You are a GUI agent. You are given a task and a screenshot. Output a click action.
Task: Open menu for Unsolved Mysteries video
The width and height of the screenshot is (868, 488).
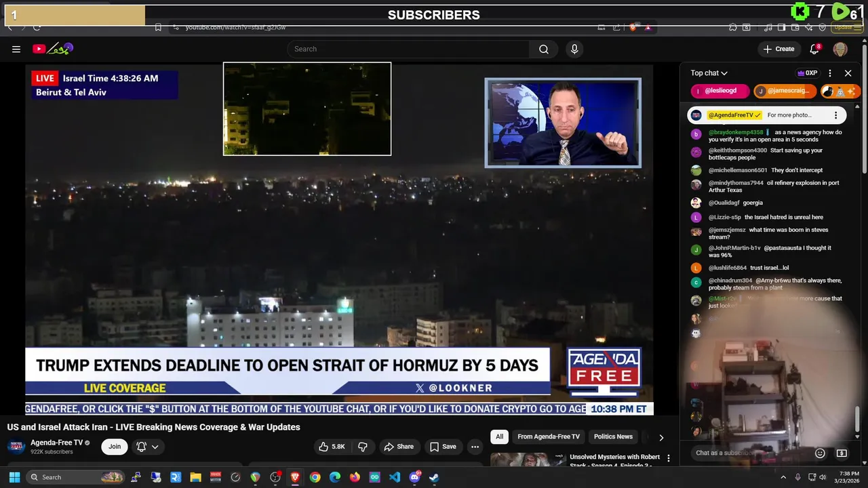click(668, 458)
